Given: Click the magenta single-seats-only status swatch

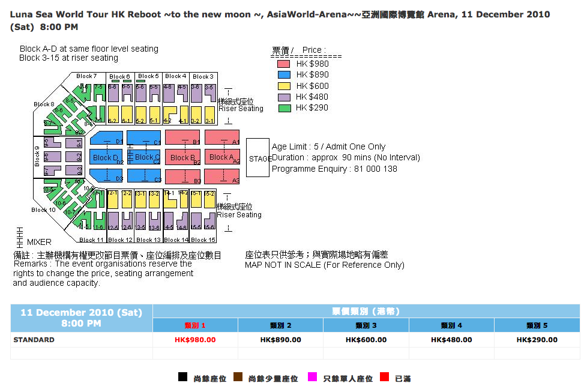Looking at the screenshot, I should click(x=312, y=377).
